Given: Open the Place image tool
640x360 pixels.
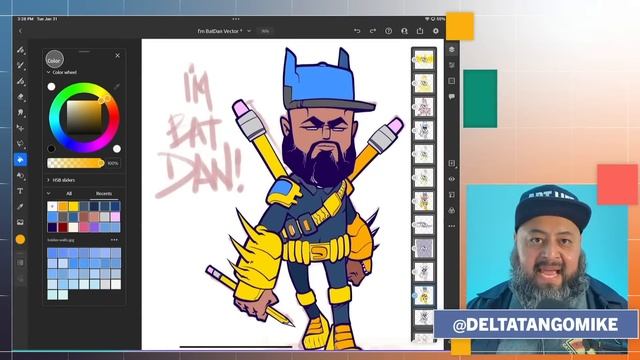Looking at the screenshot, I should pos(20,222).
